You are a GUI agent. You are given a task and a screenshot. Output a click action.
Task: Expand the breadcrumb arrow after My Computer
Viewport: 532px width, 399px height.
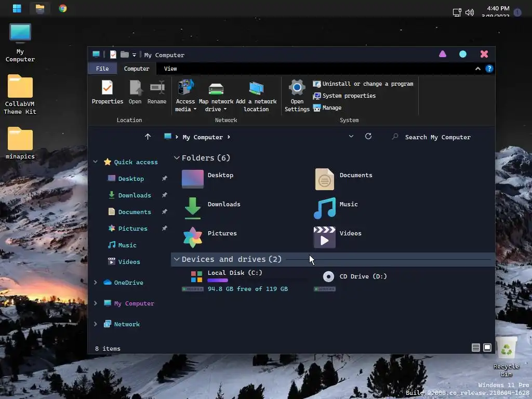(229, 137)
